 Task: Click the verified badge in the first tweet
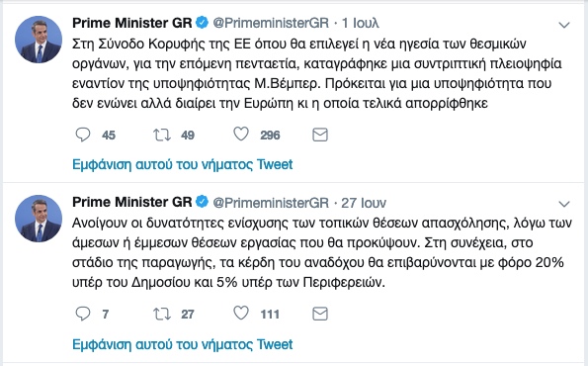pyautogui.click(x=202, y=23)
